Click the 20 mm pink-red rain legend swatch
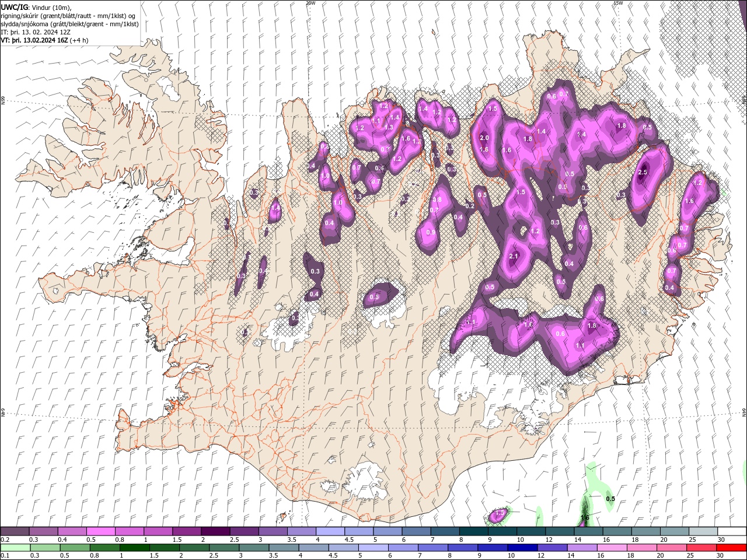The width and height of the screenshot is (747, 560). pos(671,548)
